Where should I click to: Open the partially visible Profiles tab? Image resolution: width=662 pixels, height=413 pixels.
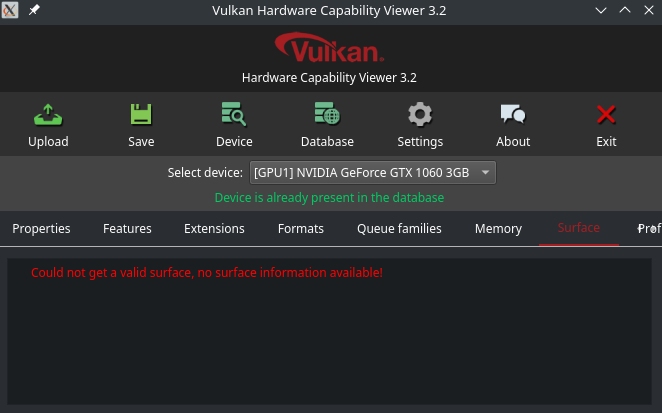click(x=648, y=228)
